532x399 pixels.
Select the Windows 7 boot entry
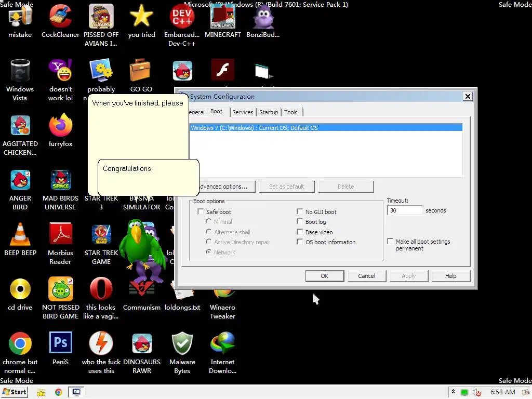(326, 128)
